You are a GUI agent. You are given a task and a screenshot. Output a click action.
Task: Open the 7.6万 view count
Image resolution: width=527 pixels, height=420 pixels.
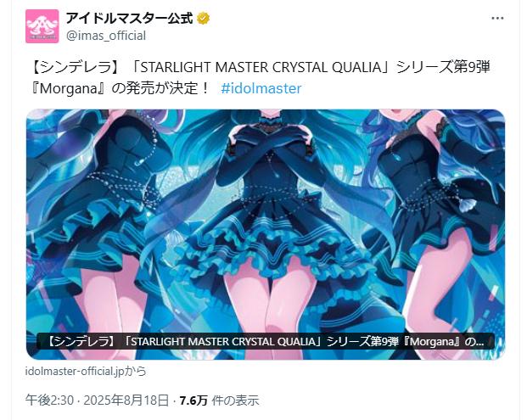pyautogui.click(x=193, y=400)
